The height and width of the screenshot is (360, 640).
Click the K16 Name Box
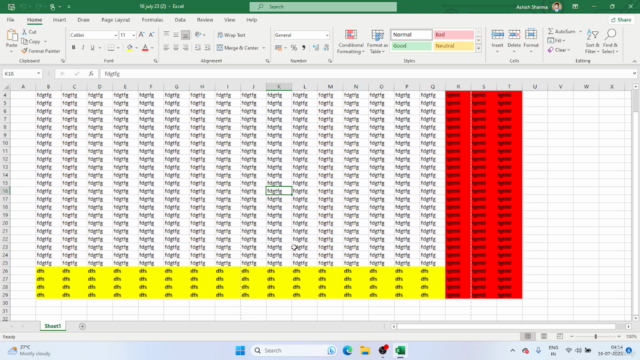click(x=22, y=73)
